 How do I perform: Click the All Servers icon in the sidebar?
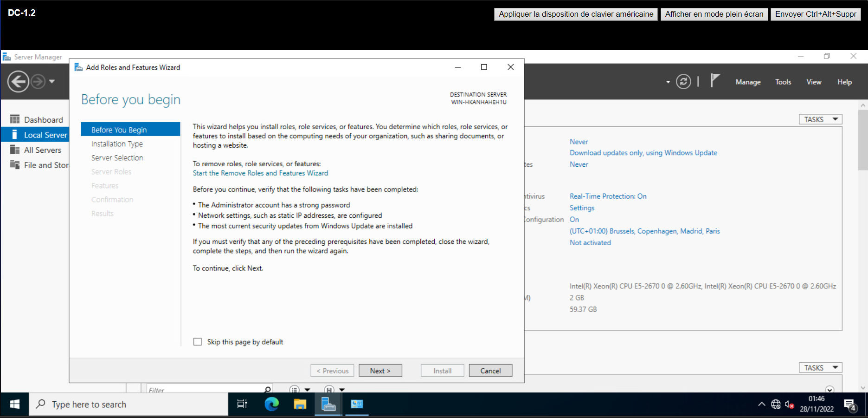(15, 150)
